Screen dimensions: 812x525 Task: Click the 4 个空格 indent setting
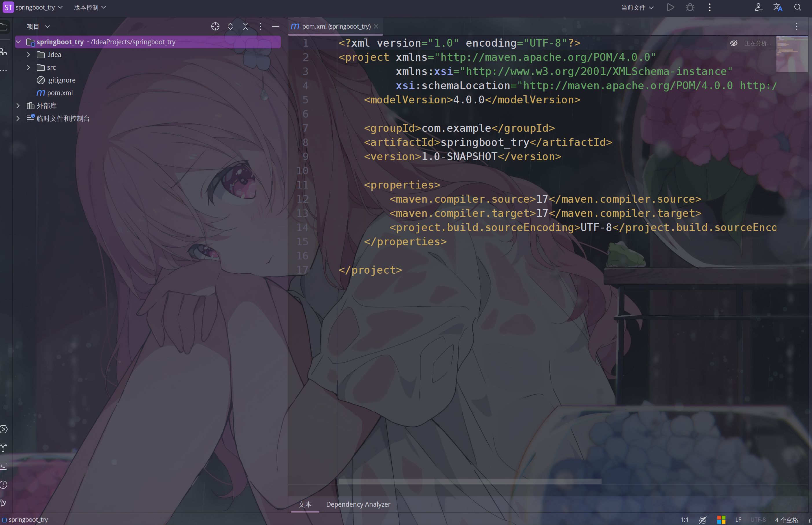pyautogui.click(x=787, y=520)
